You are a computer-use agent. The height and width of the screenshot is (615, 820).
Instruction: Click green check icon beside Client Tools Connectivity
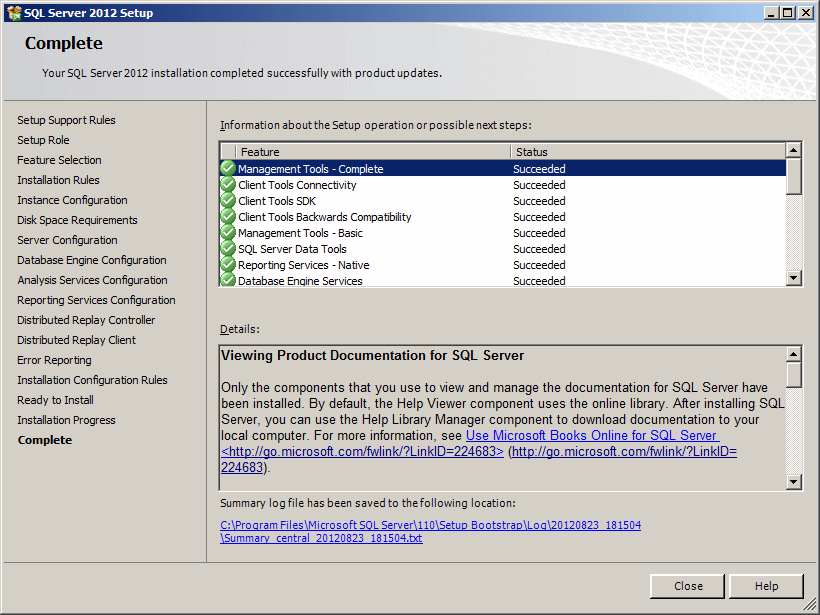228,185
